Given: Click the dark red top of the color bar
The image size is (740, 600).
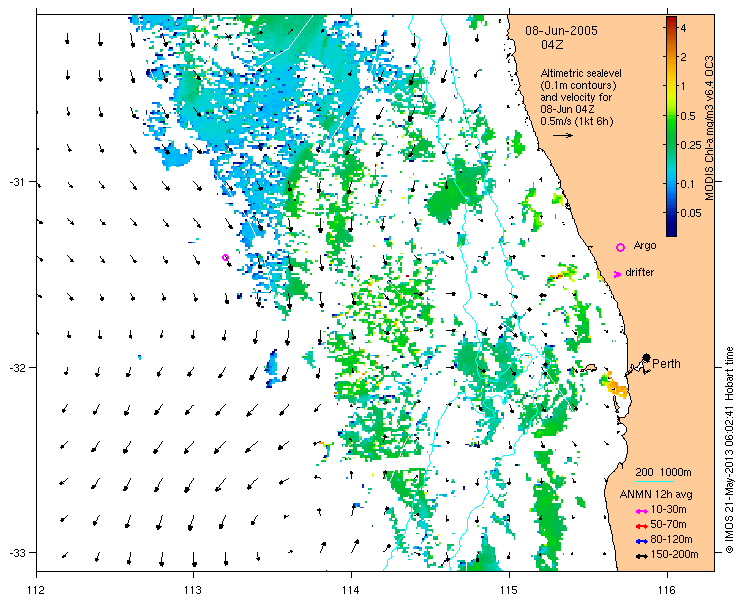Looking at the screenshot, I should pos(671,20).
